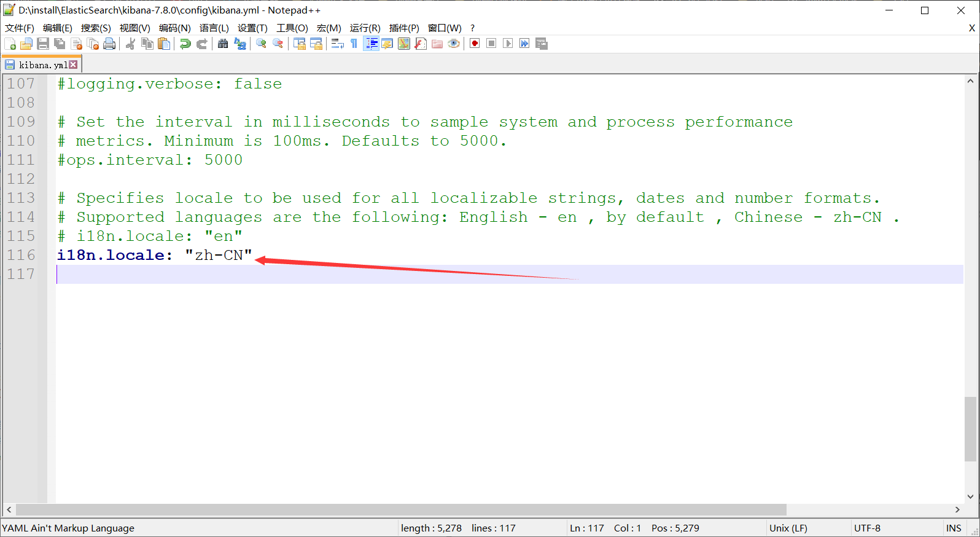The height and width of the screenshot is (537, 980).
Task: Open the Function List panel icon
Action: pyautogui.click(x=420, y=44)
